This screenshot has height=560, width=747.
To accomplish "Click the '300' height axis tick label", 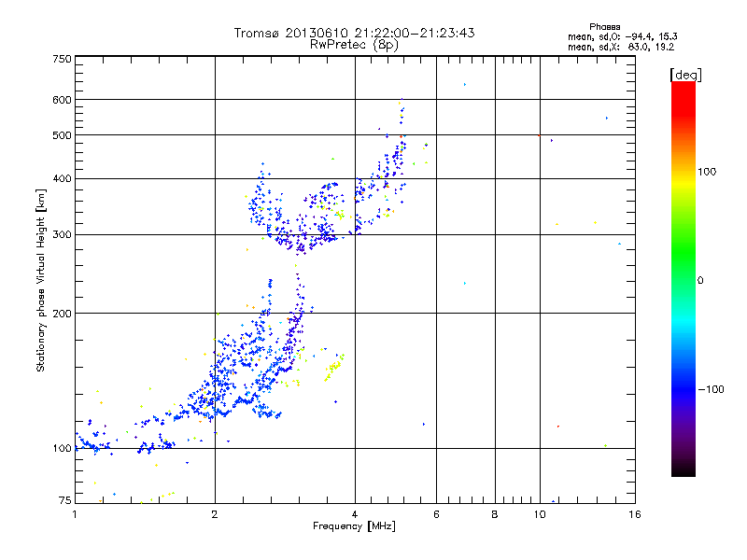I will 62,234.
